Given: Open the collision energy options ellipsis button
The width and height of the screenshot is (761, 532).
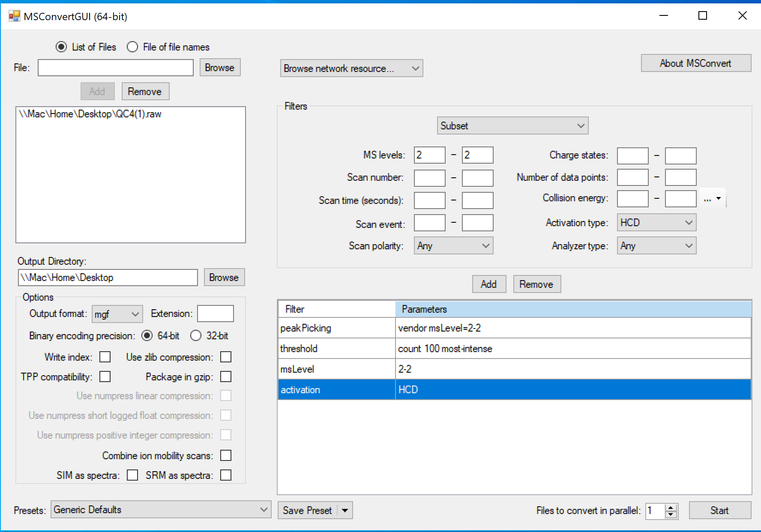Looking at the screenshot, I should (x=713, y=199).
